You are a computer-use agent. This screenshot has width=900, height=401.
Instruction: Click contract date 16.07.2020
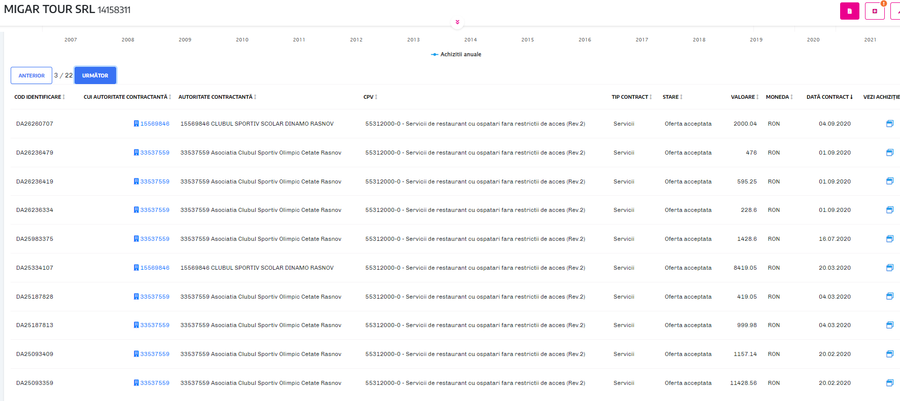[835, 238]
